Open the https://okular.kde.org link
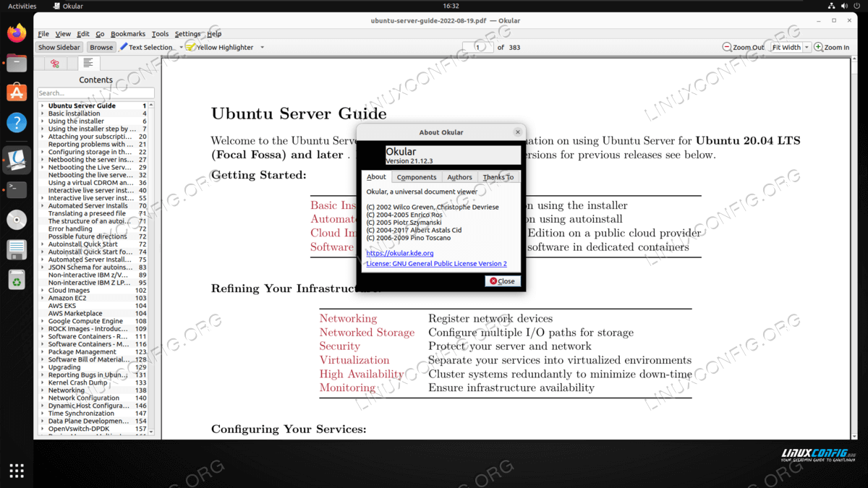The height and width of the screenshot is (488, 868). click(400, 254)
